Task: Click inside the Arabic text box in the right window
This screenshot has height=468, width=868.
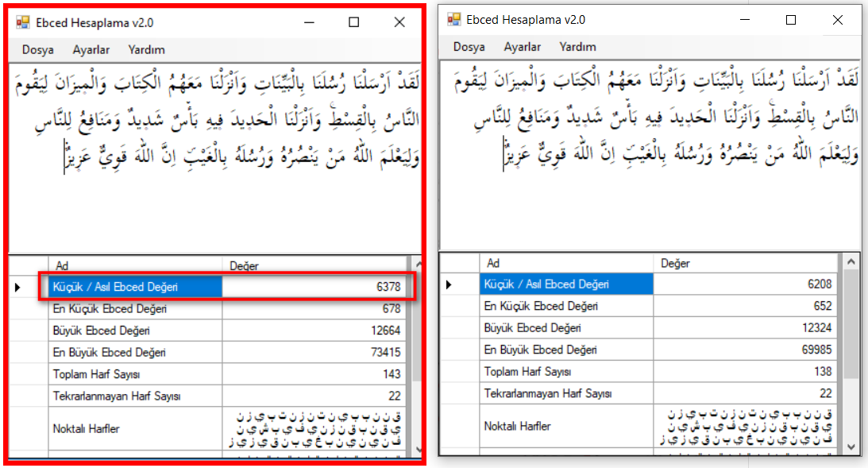Action: 650,156
